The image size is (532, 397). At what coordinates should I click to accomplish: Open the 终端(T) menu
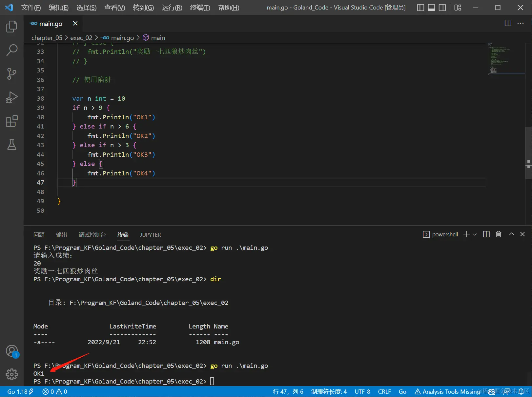pos(200,8)
